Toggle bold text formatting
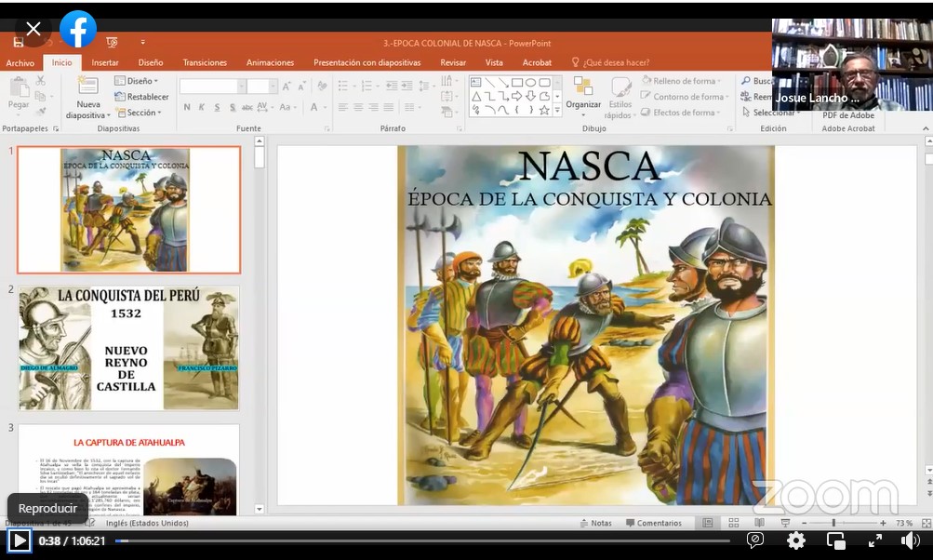Image resolution: width=933 pixels, height=560 pixels. [187, 108]
